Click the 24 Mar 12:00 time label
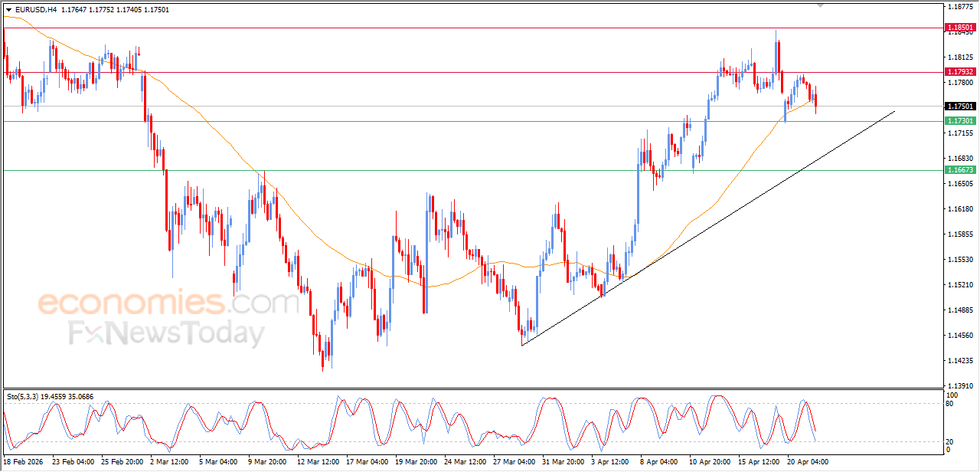980x472 pixels. click(x=465, y=462)
